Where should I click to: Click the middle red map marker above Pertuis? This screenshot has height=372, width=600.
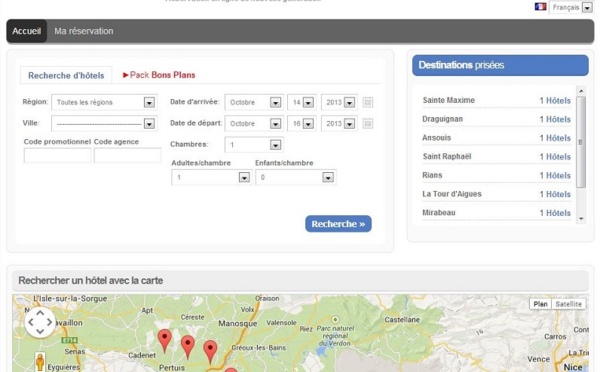click(x=188, y=347)
